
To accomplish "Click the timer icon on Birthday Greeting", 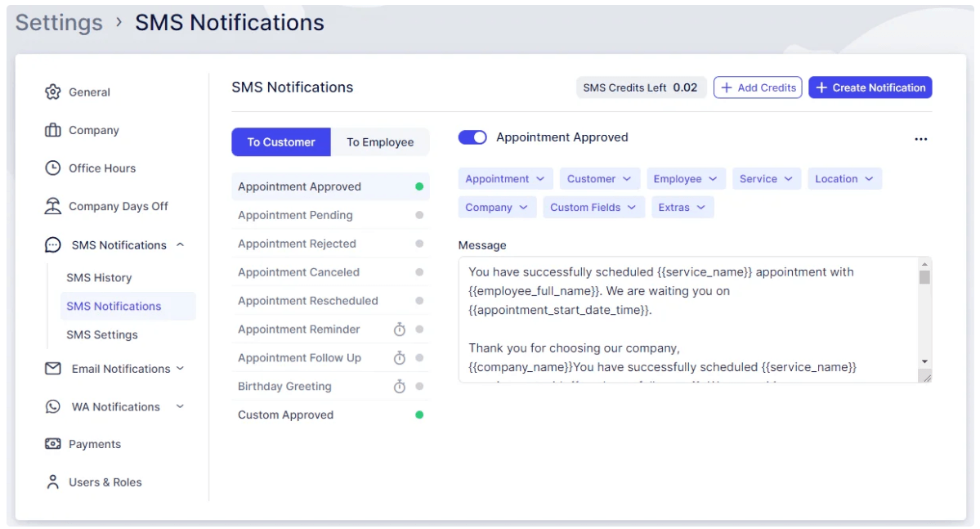I will click(400, 387).
